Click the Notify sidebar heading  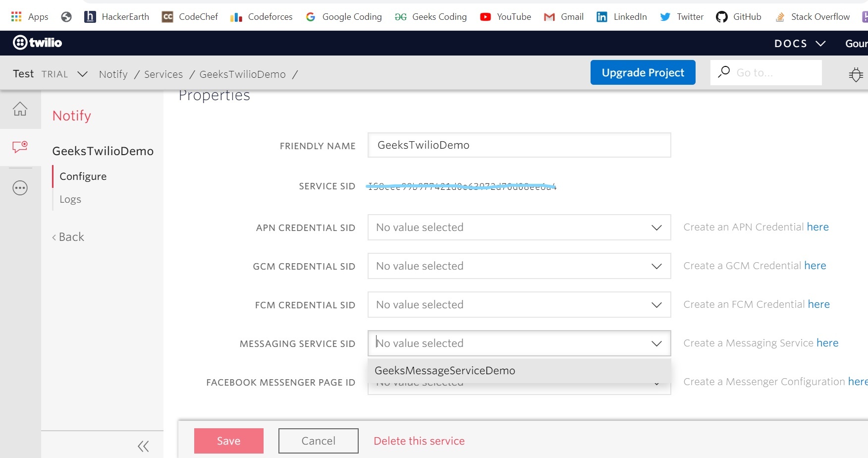pyautogui.click(x=72, y=115)
